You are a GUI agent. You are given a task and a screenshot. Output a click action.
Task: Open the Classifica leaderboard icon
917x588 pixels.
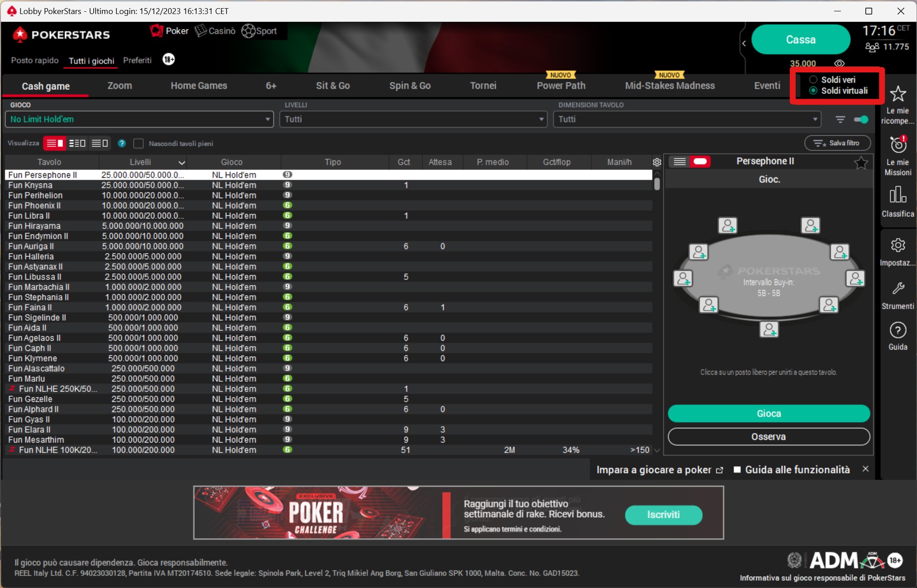click(x=898, y=195)
